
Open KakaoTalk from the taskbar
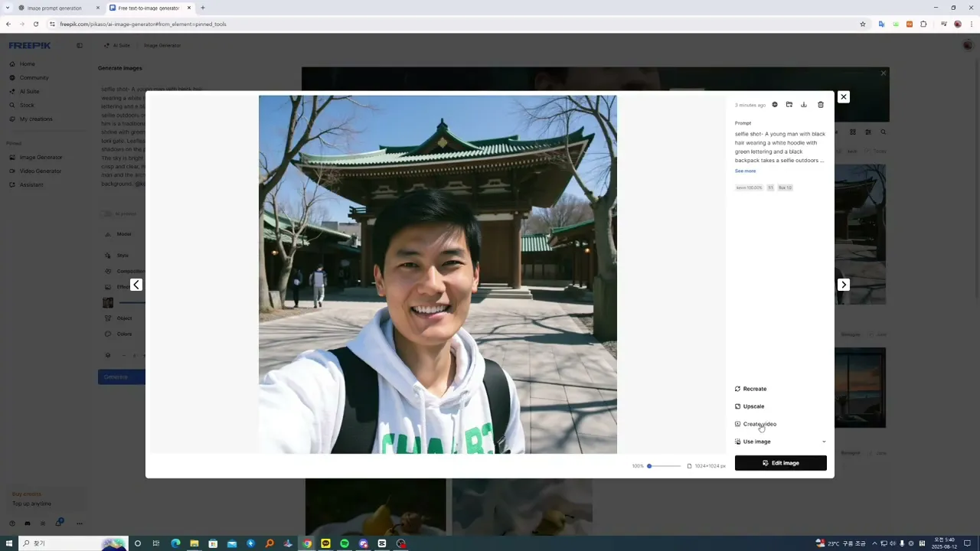point(325,543)
